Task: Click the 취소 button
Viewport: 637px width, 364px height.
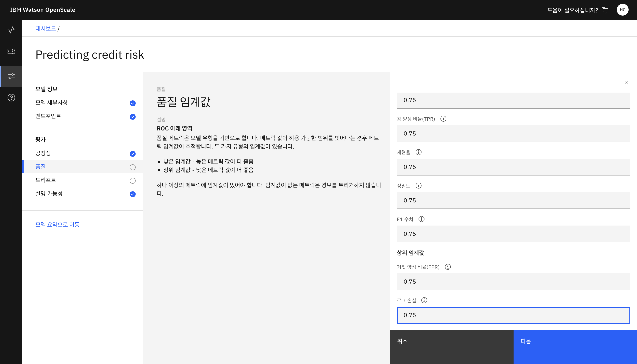Action: pos(452,347)
